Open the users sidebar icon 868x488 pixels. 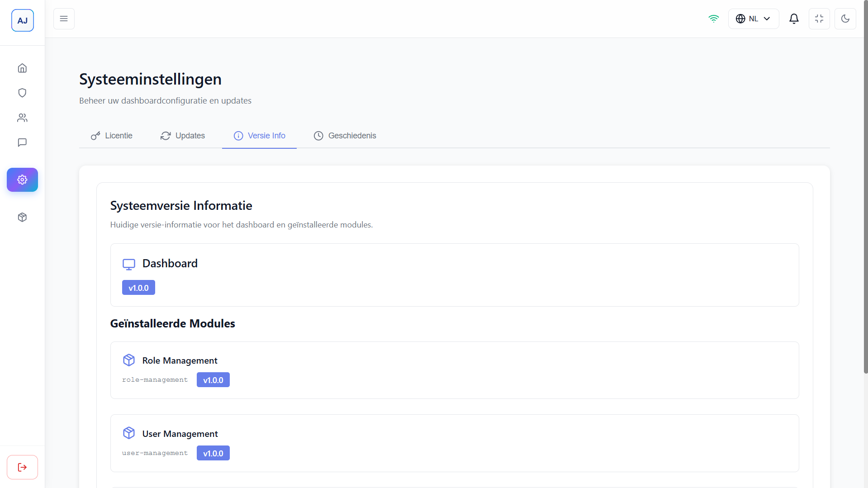click(x=22, y=118)
